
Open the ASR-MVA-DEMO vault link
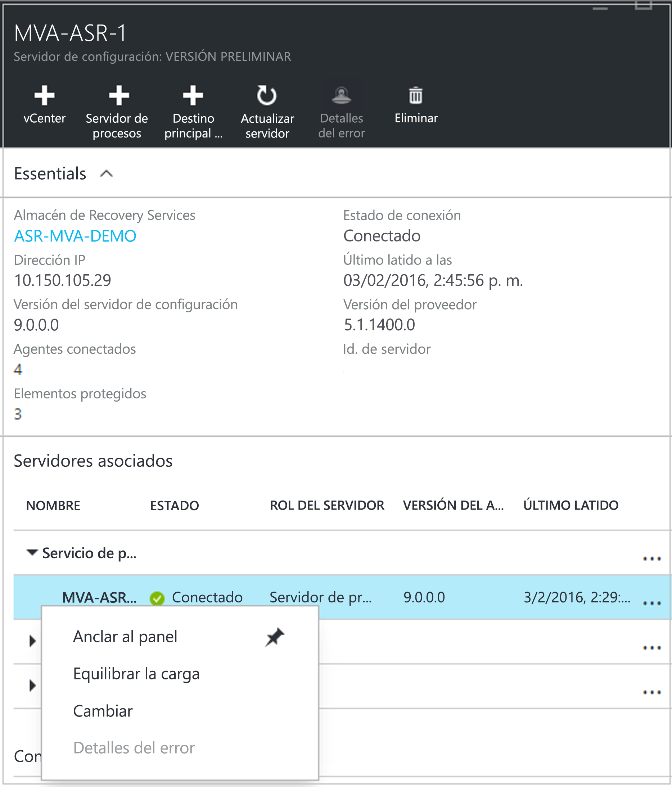tap(75, 236)
